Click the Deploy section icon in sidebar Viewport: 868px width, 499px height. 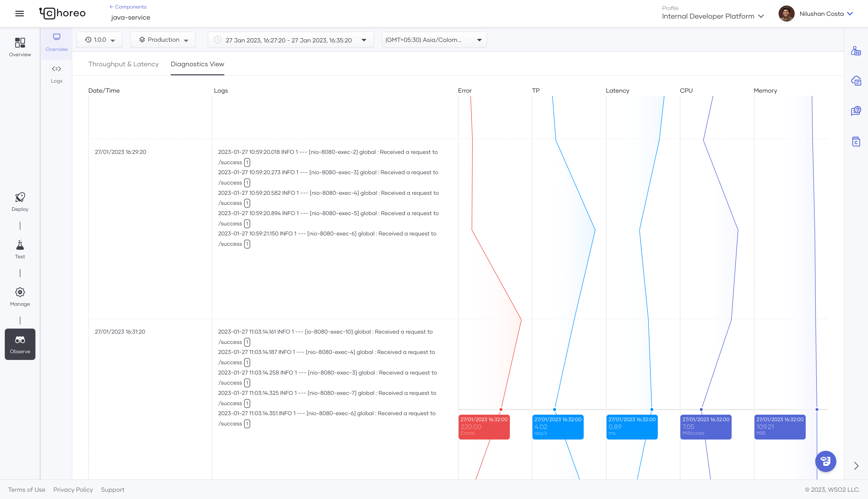pos(20,197)
